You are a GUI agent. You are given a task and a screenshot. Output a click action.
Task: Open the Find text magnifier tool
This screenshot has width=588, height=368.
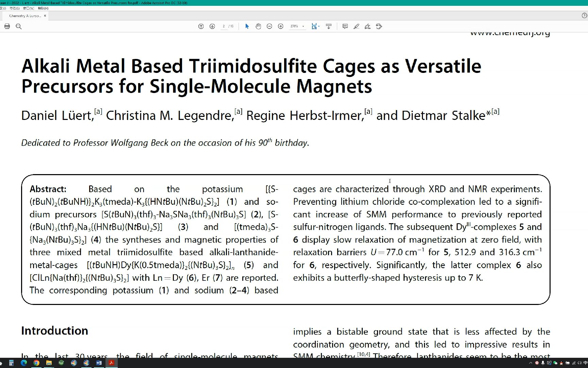(19, 26)
